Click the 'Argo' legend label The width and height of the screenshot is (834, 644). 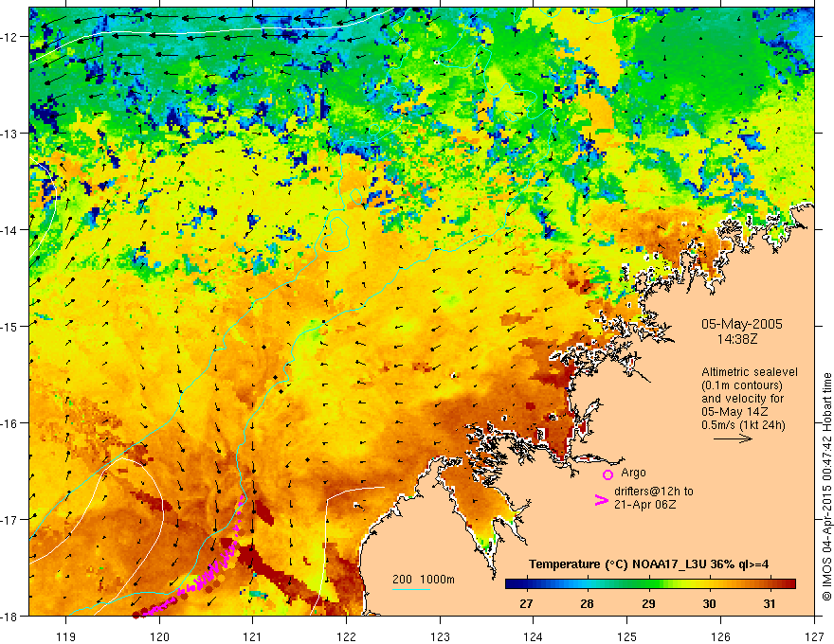[x=633, y=473]
